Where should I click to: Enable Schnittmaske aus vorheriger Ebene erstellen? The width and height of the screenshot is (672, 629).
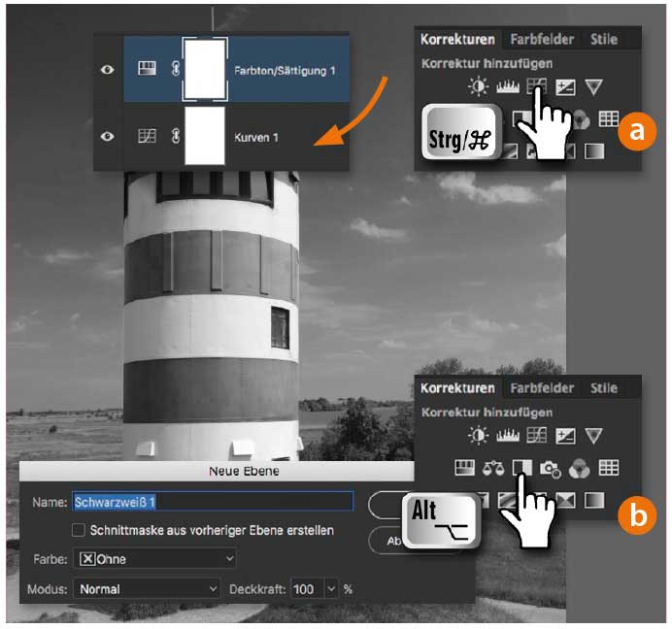pyautogui.click(x=80, y=531)
